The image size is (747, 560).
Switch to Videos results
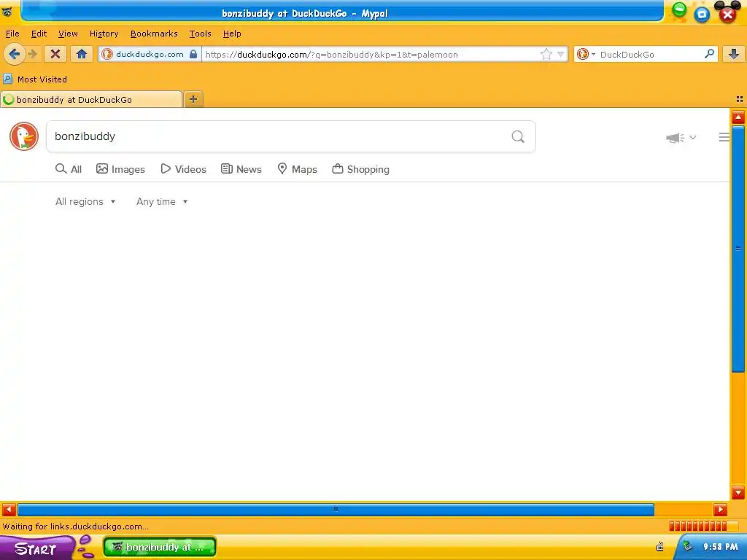(183, 169)
